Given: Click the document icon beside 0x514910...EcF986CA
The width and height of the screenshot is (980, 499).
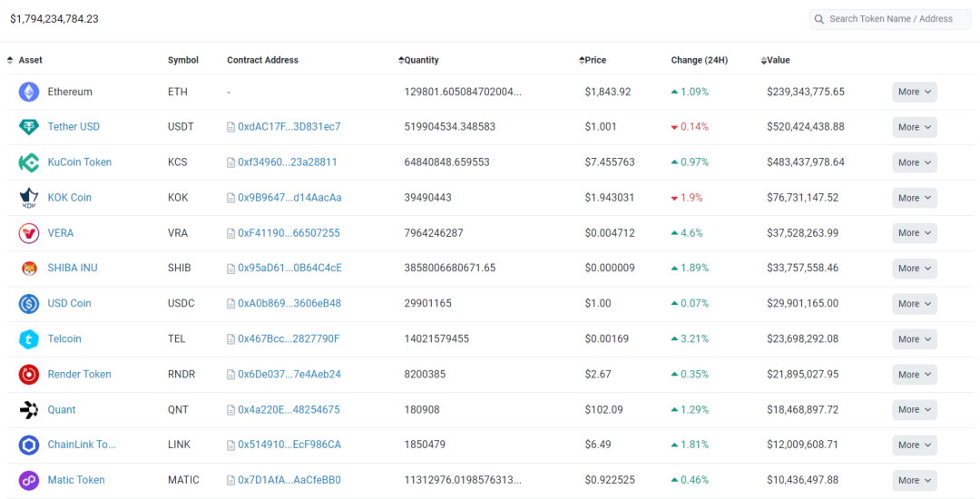Looking at the screenshot, I should (230, 445).
